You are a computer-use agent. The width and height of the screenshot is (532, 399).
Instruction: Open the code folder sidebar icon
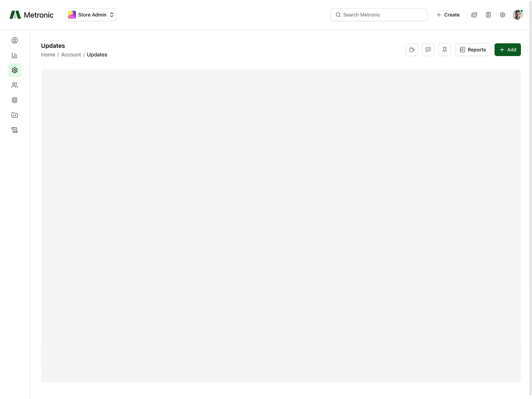(x=15, y=115)
